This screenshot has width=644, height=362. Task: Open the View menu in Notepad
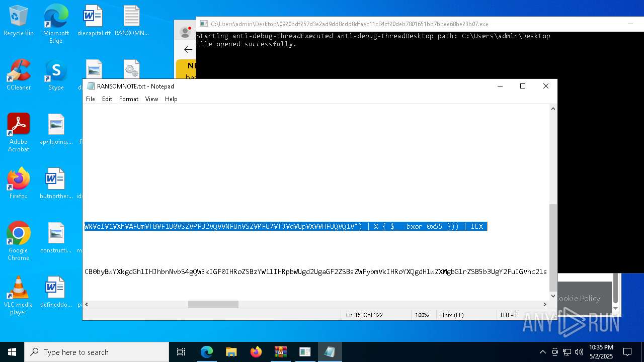click(151, 99)
